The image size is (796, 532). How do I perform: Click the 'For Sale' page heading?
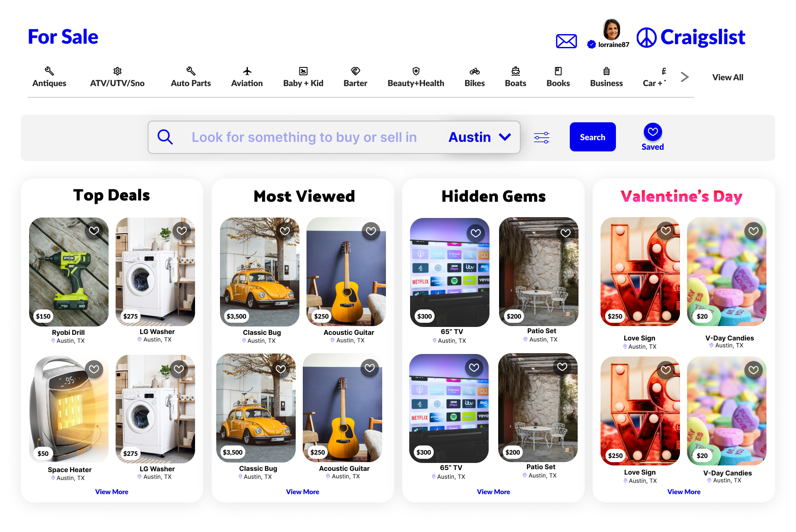click(x=63, y=37)
